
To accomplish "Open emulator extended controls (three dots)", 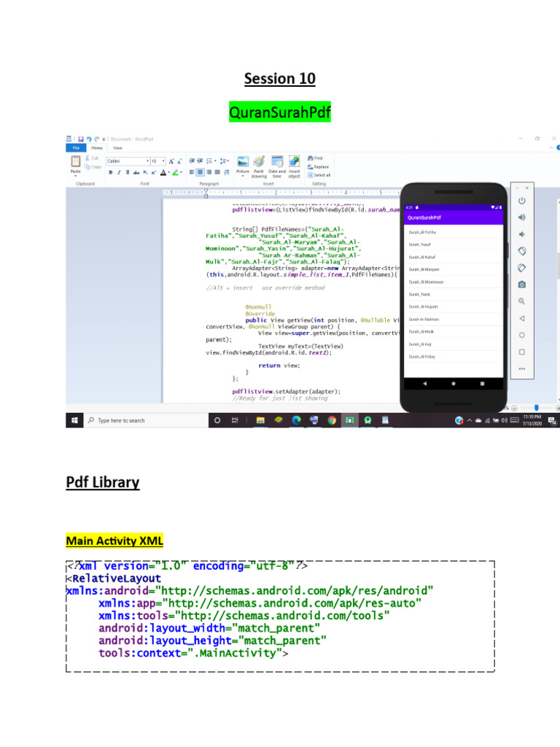I will (x=521, y=368).
